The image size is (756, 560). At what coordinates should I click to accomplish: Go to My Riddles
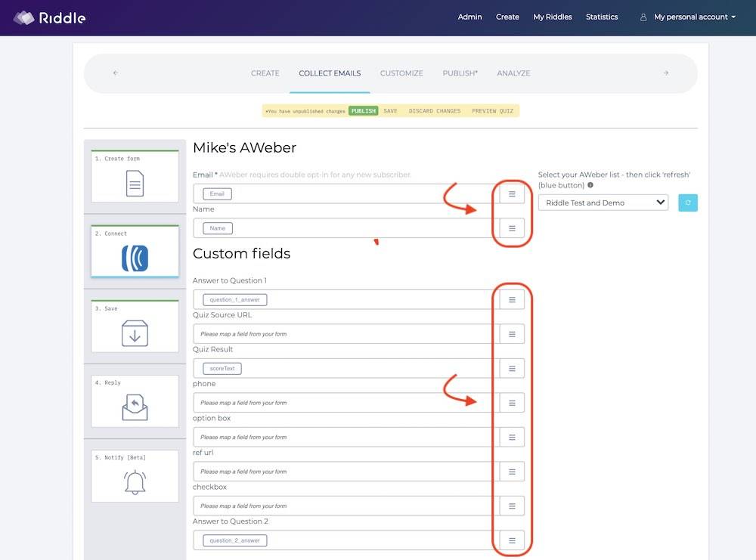tap(553, 17)
